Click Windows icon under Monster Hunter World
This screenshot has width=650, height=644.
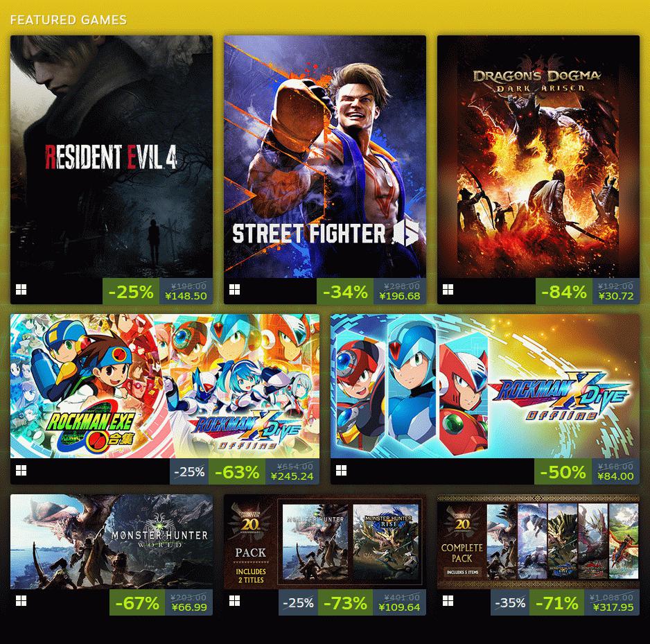pos(21,600)
